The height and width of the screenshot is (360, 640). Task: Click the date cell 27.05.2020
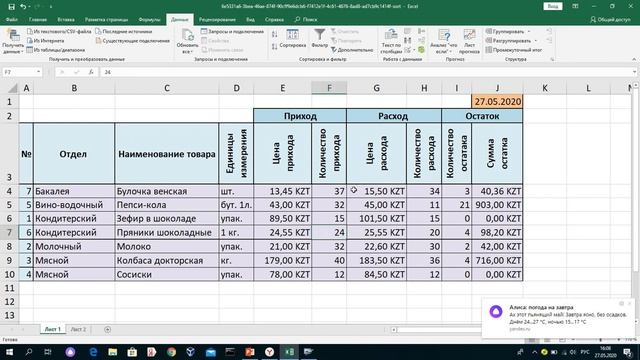click(497, 102)
